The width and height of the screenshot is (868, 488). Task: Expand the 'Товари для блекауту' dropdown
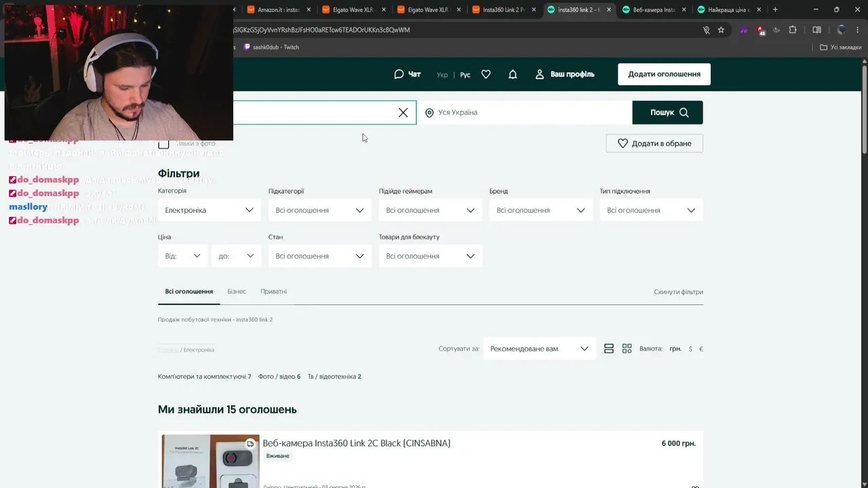(x=430, y=256)
